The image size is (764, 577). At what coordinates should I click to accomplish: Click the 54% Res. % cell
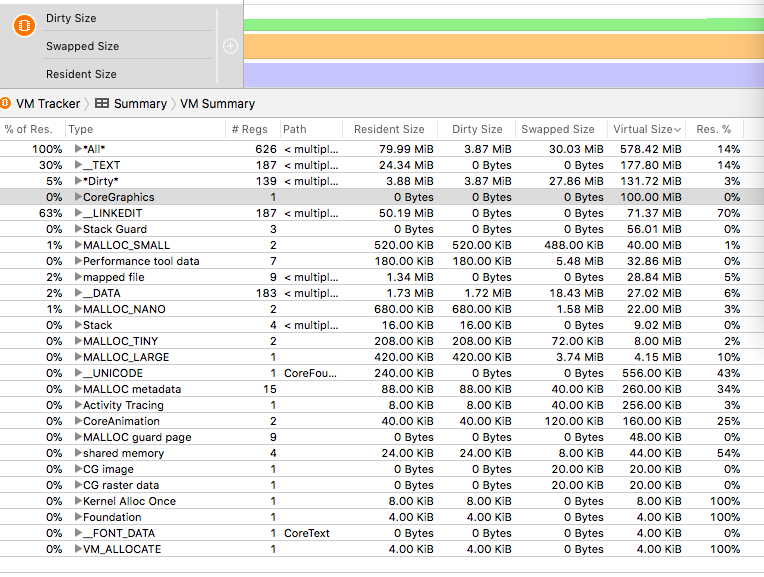point(728,453)
